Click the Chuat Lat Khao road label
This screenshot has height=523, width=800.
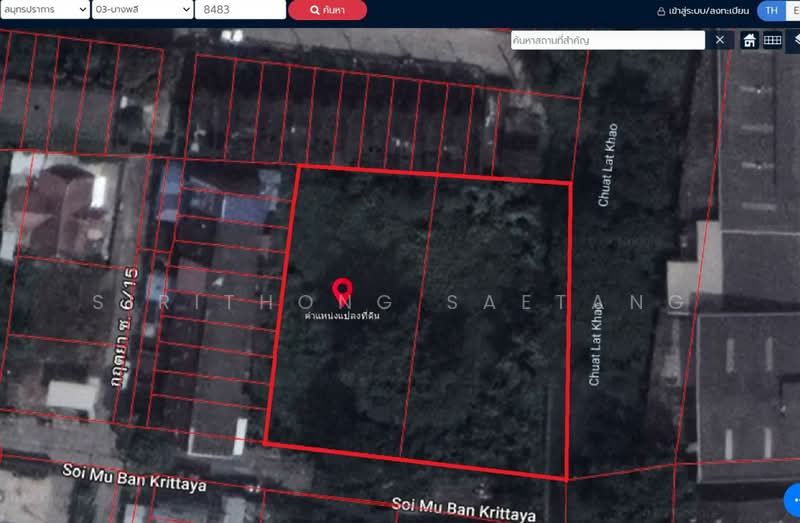point(607,165)
